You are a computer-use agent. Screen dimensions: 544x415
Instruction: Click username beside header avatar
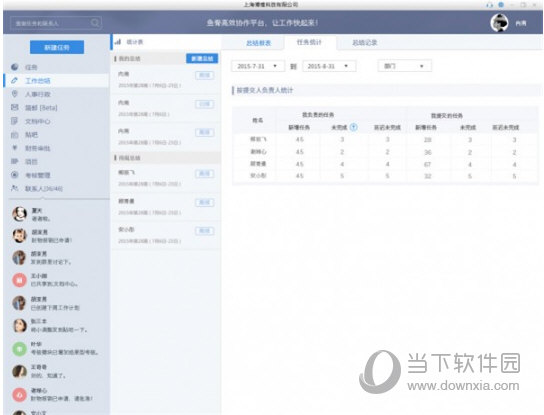[521, 23]
